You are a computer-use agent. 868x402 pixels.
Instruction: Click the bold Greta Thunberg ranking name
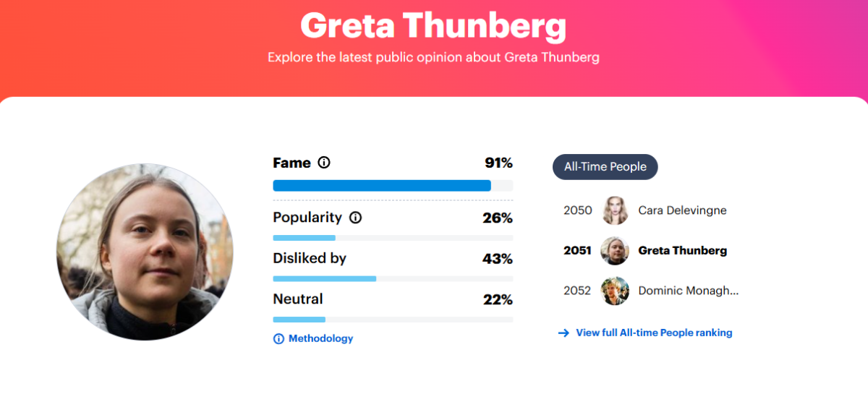(683, 251)
